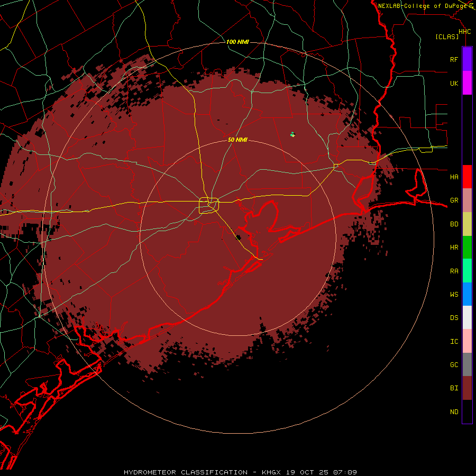Click the RA light green legend swatch

coord(467,271)
